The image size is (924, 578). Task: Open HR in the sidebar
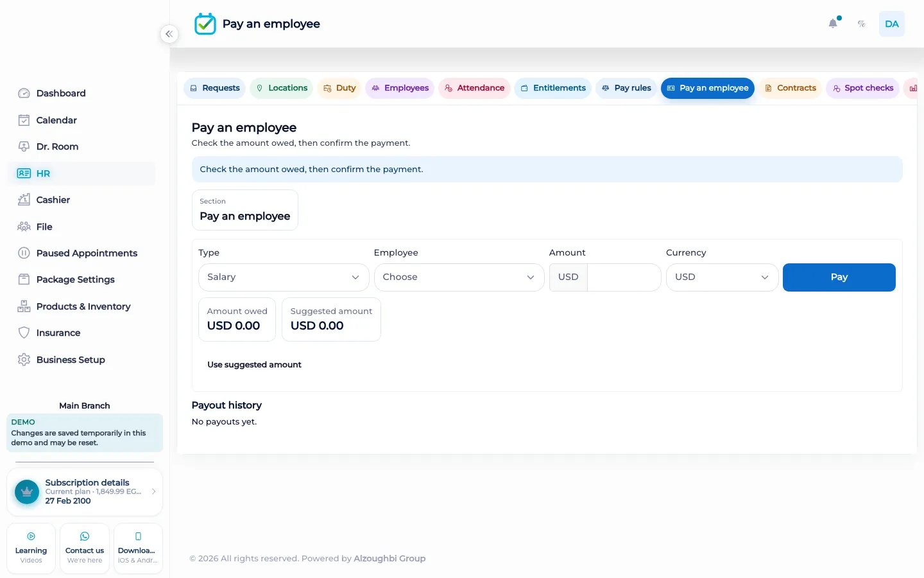click(x=81, y=173)
